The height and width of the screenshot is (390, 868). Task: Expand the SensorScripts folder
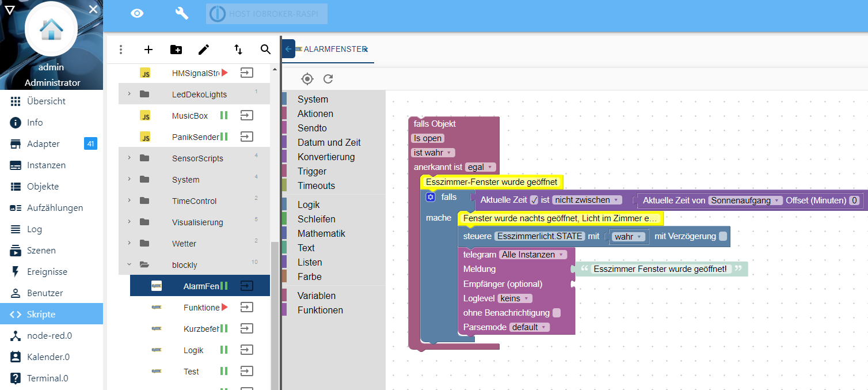pyautogui.click(x=129, y=158)
